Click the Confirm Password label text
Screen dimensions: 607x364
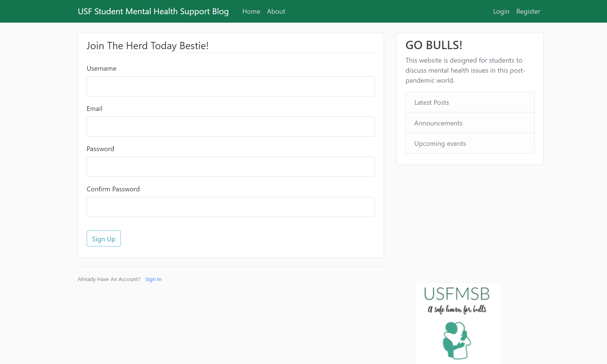click(113, 189)
